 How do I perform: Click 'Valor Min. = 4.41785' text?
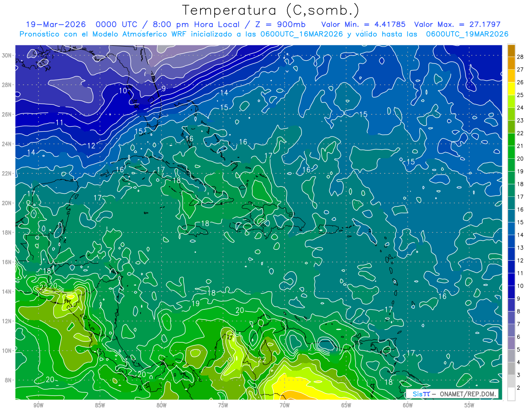[364, 24]
